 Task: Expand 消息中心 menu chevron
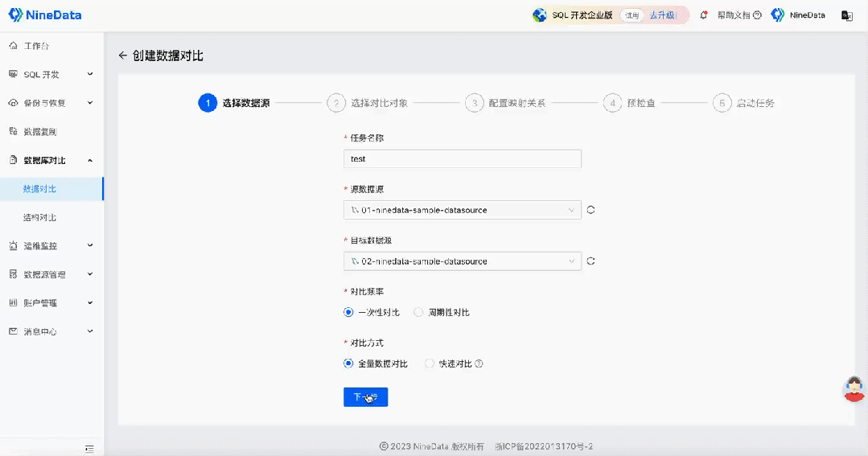pyautogui.click(x=90, y=331)
